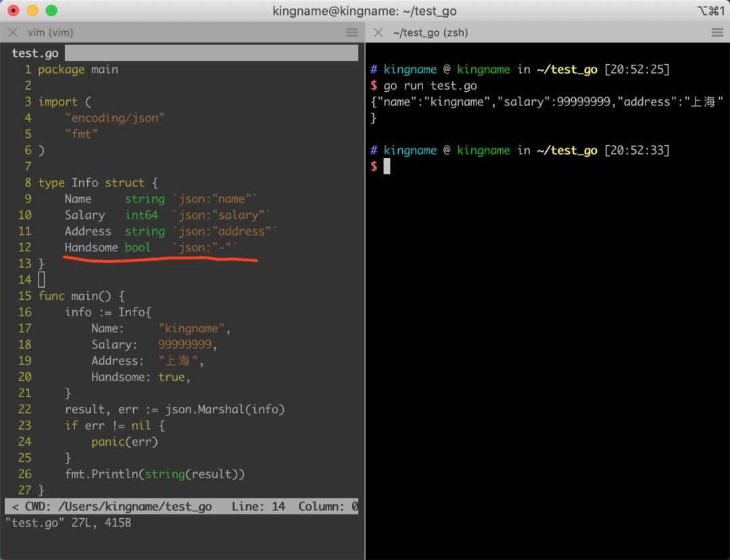730x560 pixels.
Task: Click the green fullscreen window button
Action: (51, 10)
